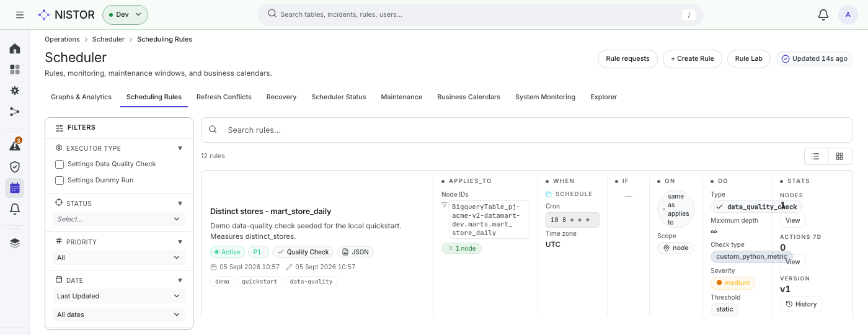This screenshot has width=868, height=335.
Task: Check Settings Data Quality Check filter
Action: tap(60, 164)
